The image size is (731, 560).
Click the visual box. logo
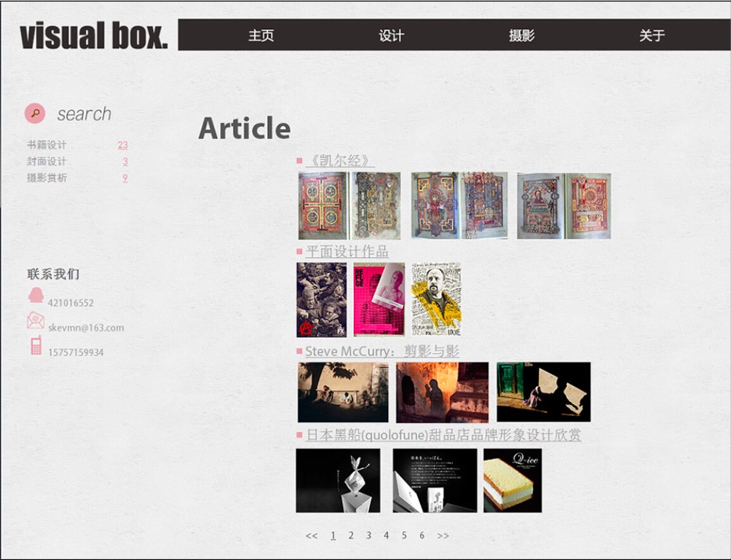point(94,36)
